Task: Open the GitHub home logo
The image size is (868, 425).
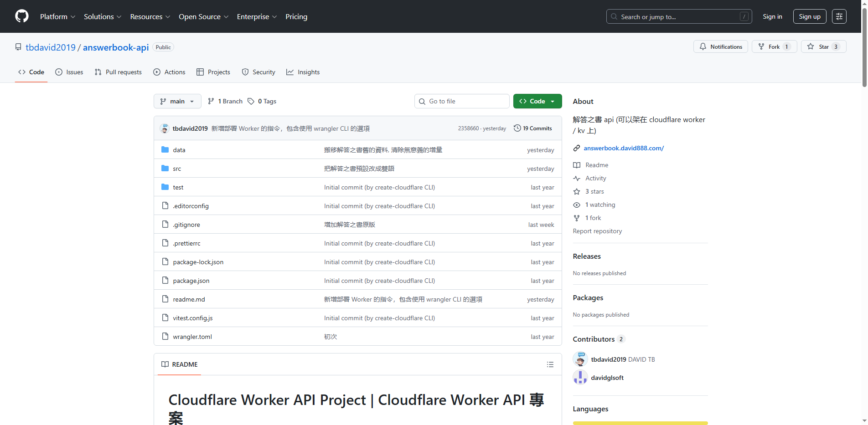Action: click(x=21, y=16)
